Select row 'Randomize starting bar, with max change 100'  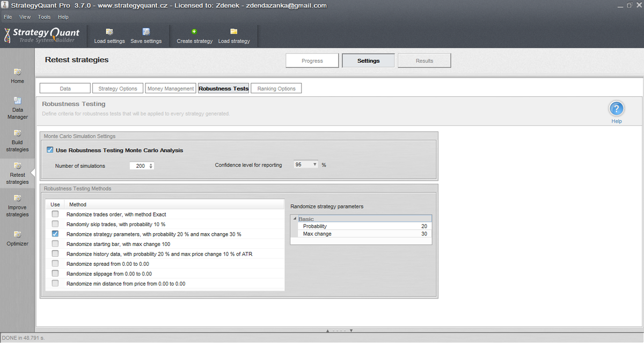pos(118,244)
